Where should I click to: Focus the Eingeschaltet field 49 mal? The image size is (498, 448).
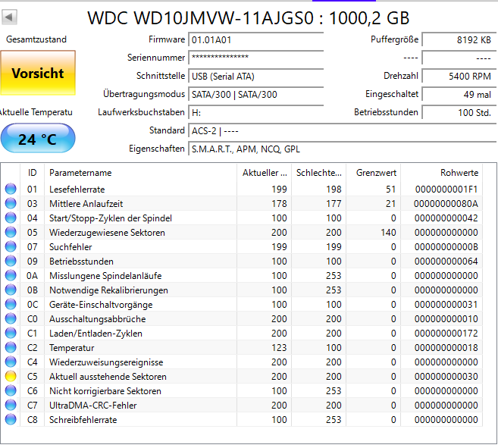pyautogui.click(x=459, y=94)
